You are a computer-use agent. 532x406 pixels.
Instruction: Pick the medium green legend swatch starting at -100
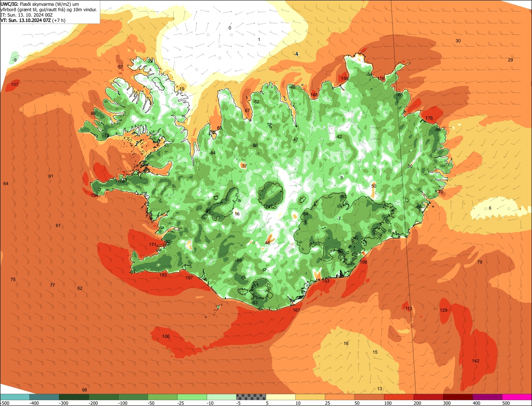133,397
